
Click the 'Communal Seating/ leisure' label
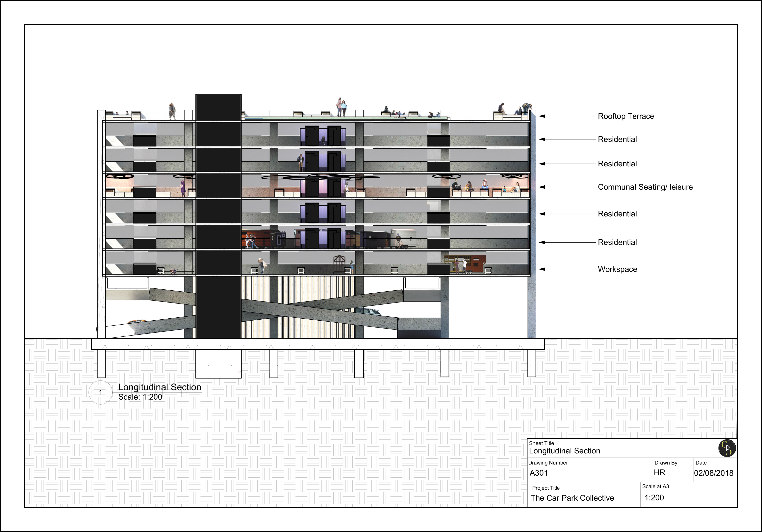[645, 187]
